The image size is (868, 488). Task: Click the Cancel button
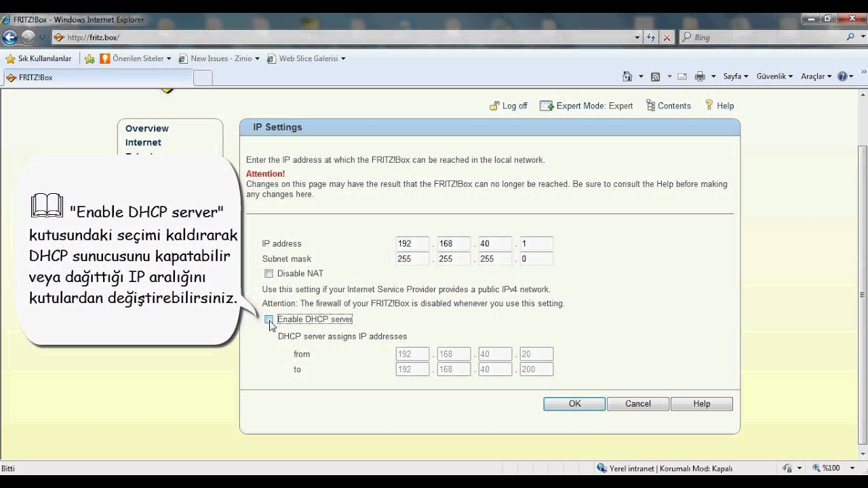(638, 404)
